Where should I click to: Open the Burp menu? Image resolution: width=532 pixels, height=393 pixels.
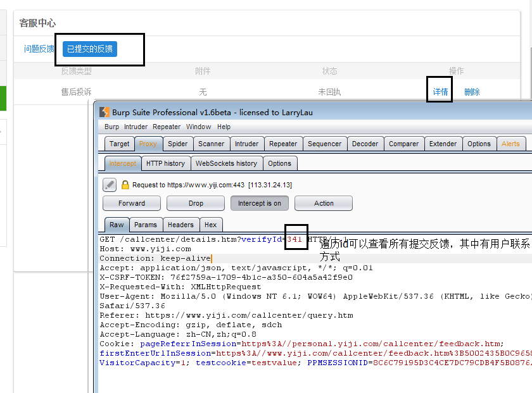111,127
